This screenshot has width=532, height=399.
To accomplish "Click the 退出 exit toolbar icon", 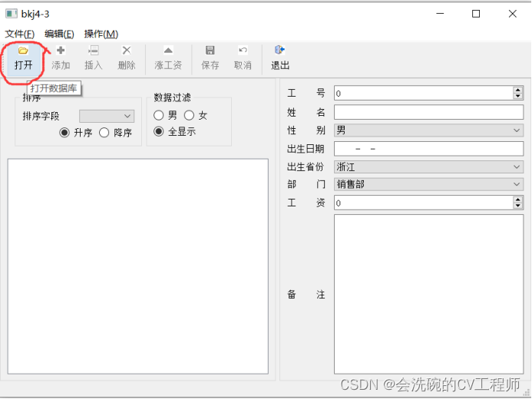I will 280,50.
